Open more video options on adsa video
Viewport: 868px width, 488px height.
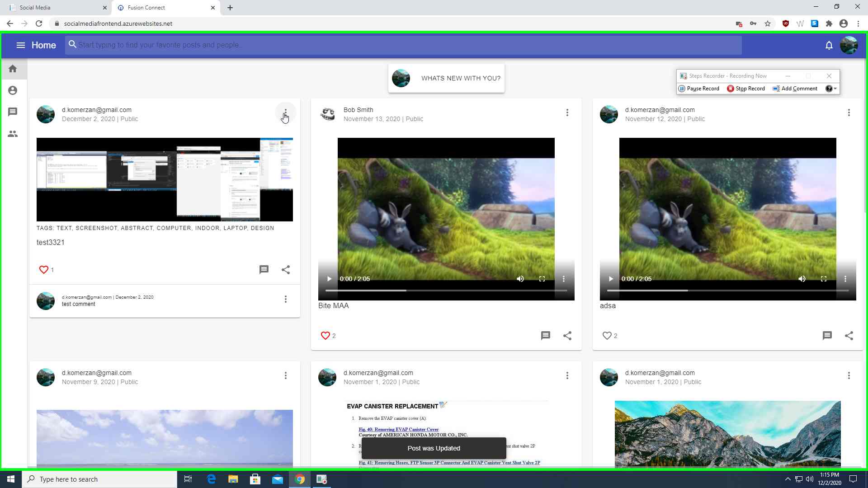[x=845, y=279]
